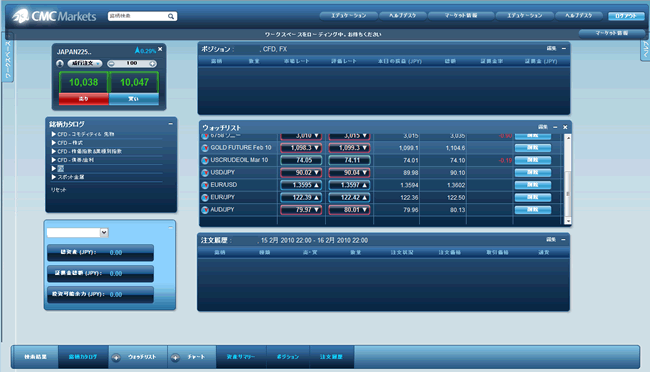Switch to 検索結果 bottom tab
This screenshot has width=650, height=372.
click(35, 357)
